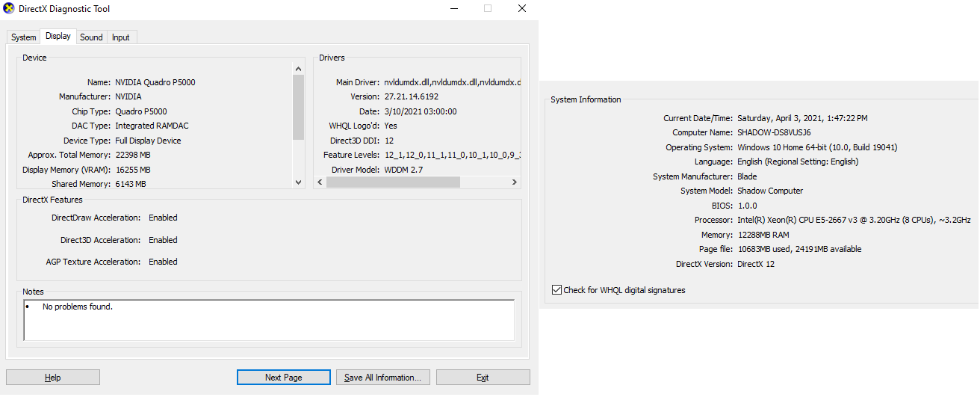
Task: Click the Help button
Action: [53, 378]
